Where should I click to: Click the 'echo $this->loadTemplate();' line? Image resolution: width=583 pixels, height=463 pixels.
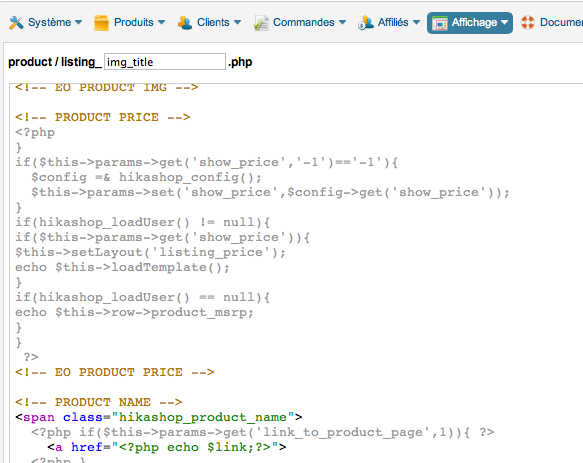pyautogui.click(x=123, y=267)
